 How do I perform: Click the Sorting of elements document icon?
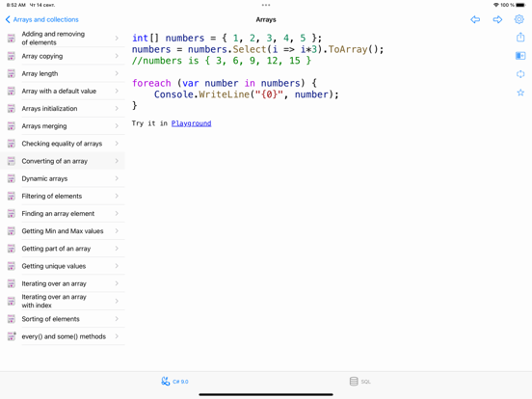(12, 319)
